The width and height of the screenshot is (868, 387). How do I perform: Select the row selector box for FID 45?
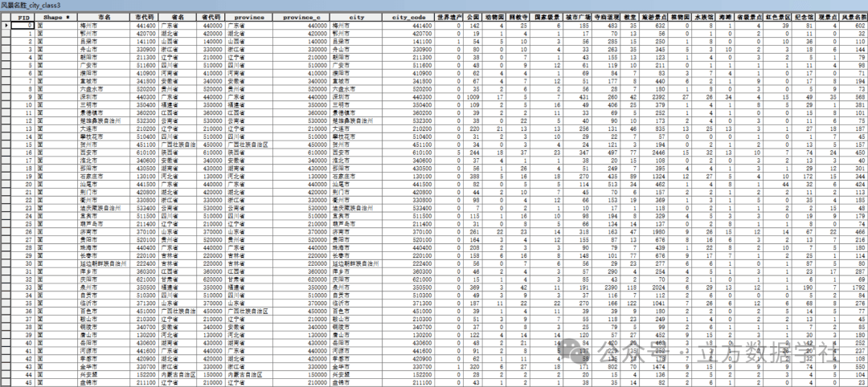(x=6, y=382)
